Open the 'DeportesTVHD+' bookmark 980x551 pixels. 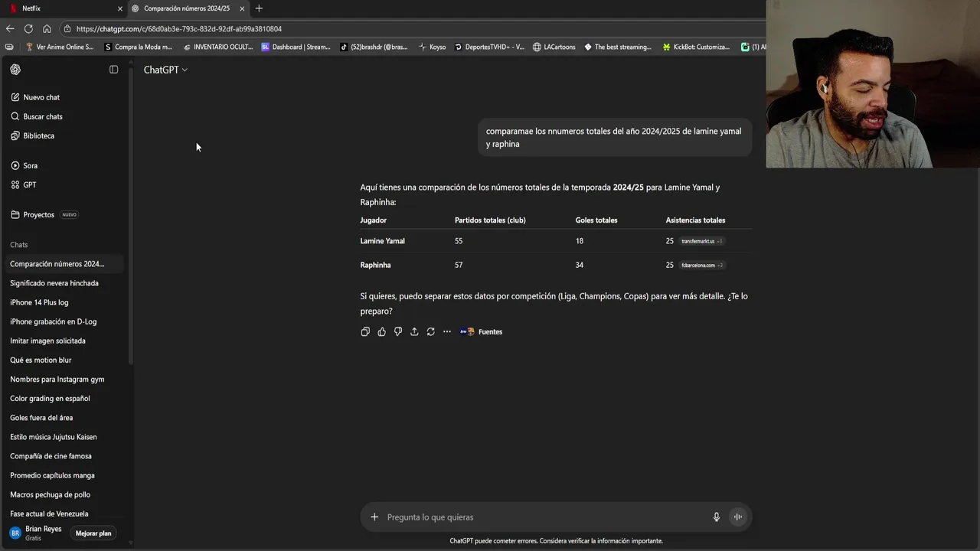490,47
